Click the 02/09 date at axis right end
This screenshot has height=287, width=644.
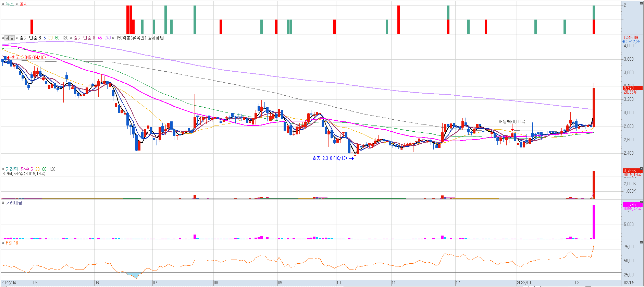pyautogui.click(x=629, y=283)
